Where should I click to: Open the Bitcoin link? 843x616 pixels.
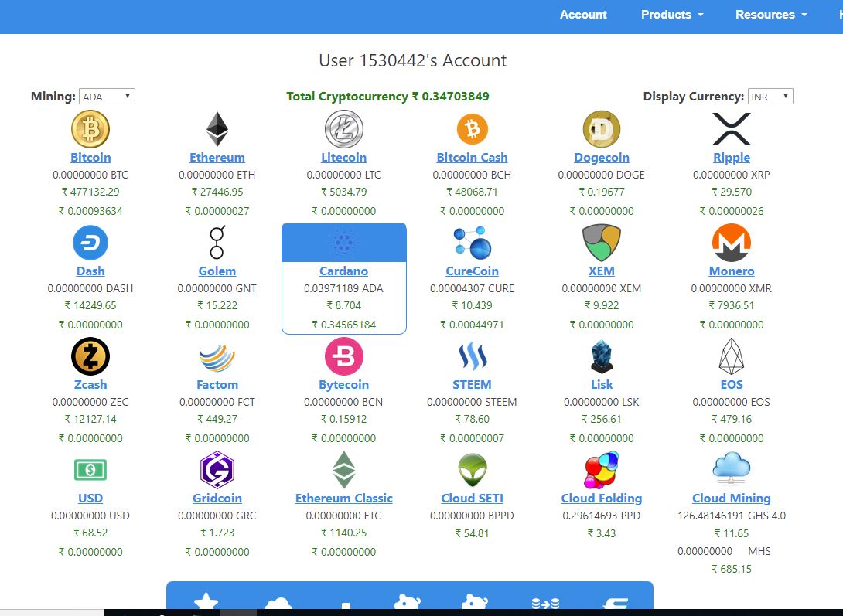[90, 158]
